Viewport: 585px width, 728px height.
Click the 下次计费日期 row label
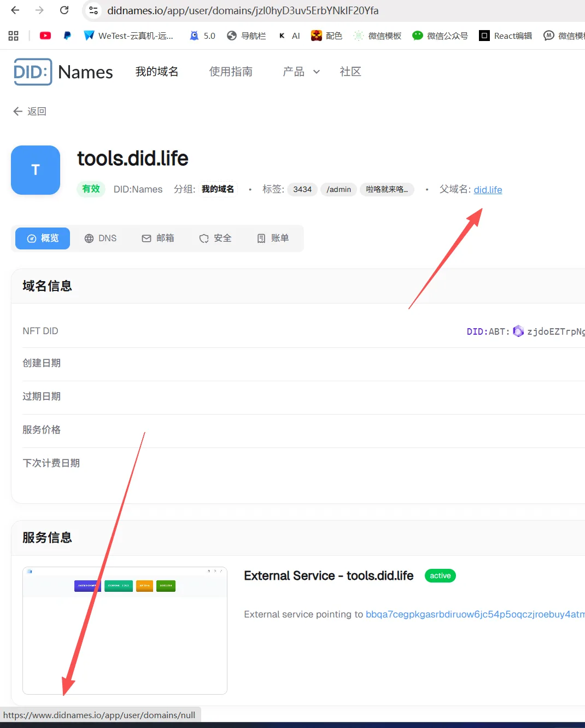51,463
